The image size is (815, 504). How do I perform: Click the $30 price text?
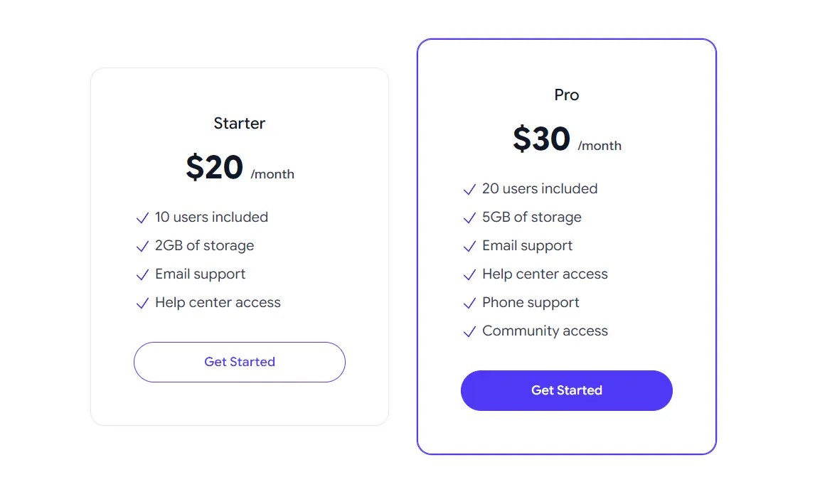click(x=542, y=139)
